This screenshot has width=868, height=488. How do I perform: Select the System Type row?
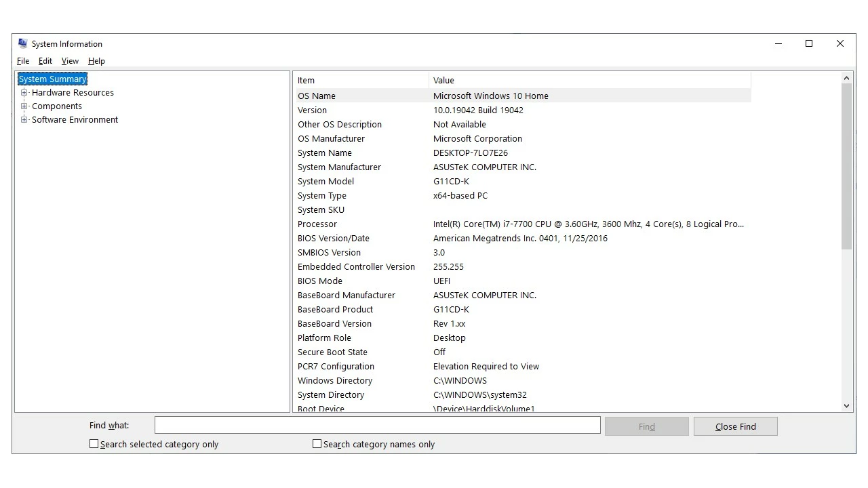pyautogui.click(x=523, y=195)
